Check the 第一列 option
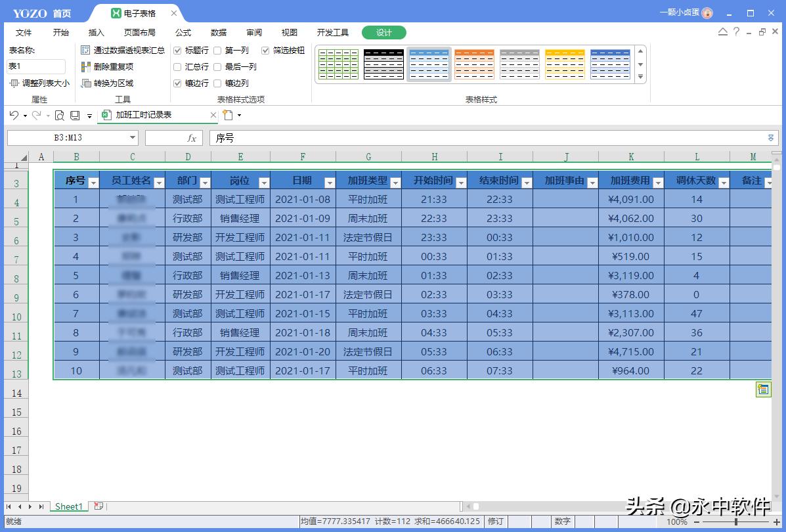 (219, 50)
